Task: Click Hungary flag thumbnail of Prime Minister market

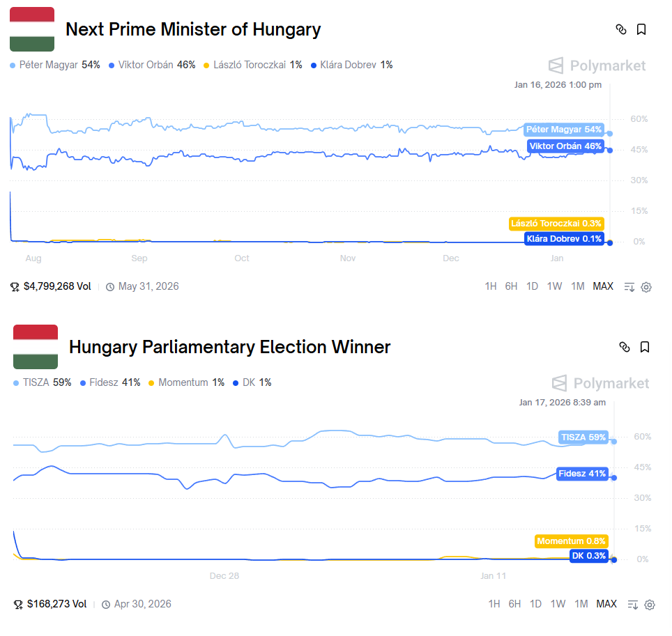Action: pos(32,29)
